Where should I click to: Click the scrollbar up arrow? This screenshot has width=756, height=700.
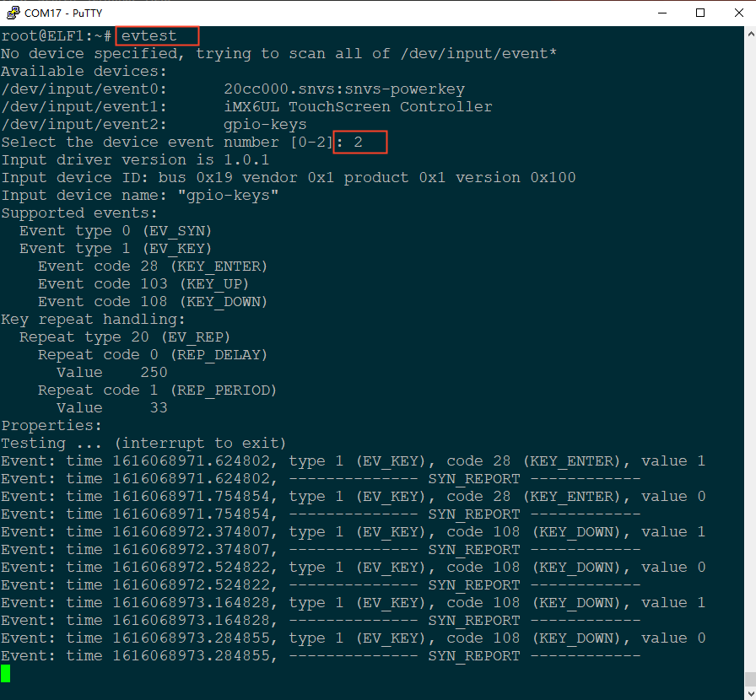tap(750, 35)
